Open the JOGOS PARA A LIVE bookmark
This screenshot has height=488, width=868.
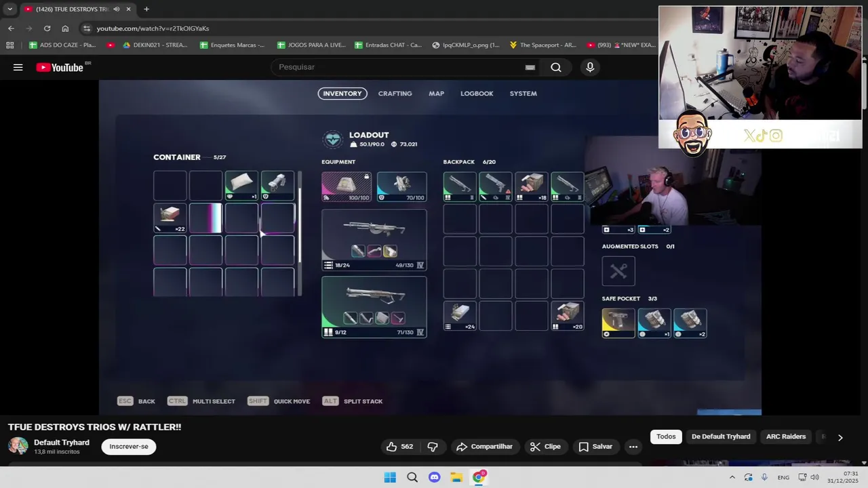[x=311, y=45]
